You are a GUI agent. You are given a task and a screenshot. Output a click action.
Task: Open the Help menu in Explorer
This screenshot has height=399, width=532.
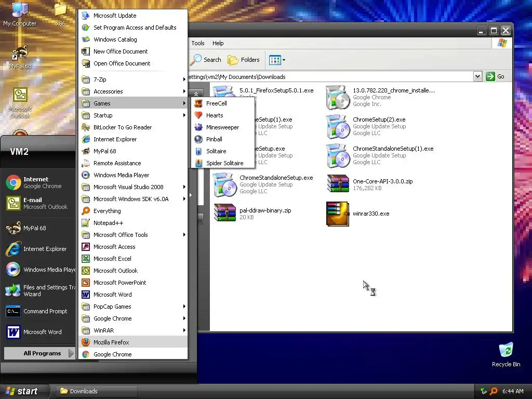[x=218, y=43]
